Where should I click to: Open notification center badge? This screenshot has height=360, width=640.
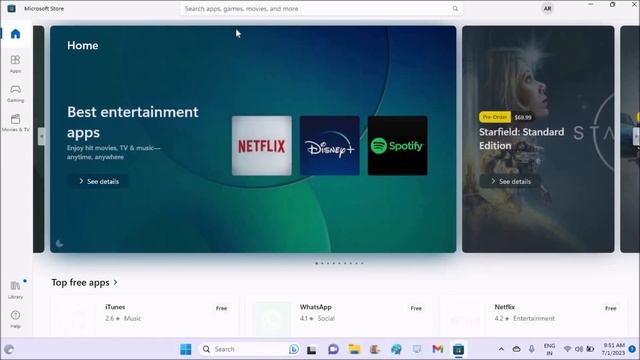pos(632,349)
